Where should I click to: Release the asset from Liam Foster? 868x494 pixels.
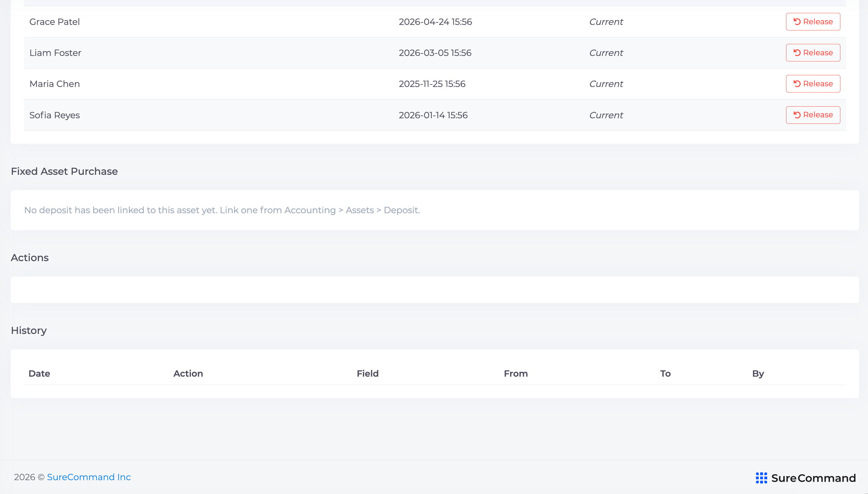point(813,53)
